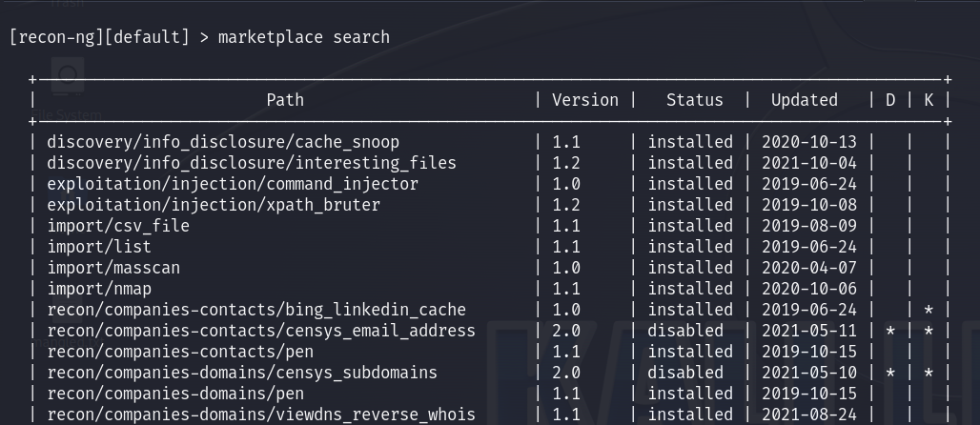Click version 1.0 in command_injector row
Screen dimensions: 980x425
(x=566, y=184)
